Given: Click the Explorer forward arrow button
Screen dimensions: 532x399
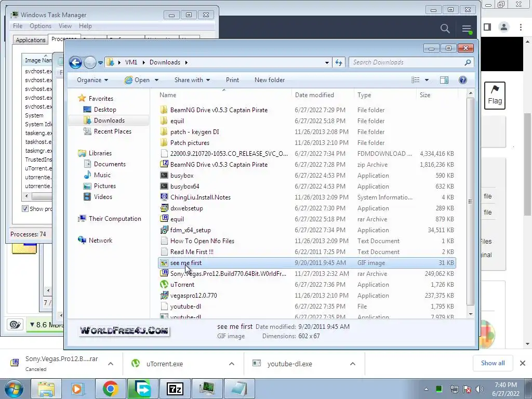Looking at the screenshot, I should pos(90,62).
